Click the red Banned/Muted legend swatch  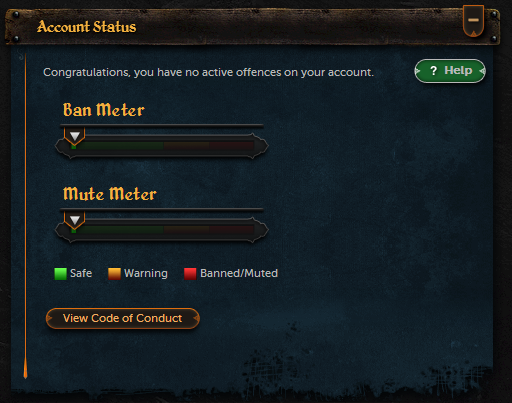click(x=190, y=274)
